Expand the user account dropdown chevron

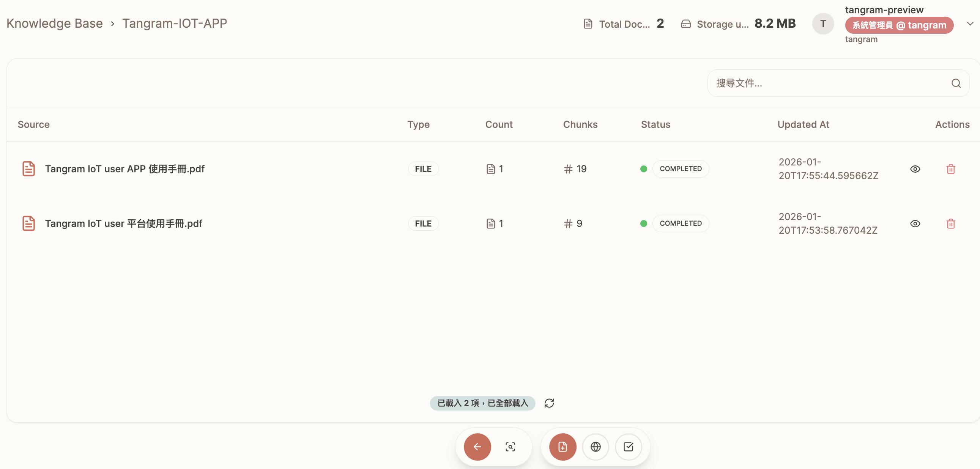click(970, 24)
